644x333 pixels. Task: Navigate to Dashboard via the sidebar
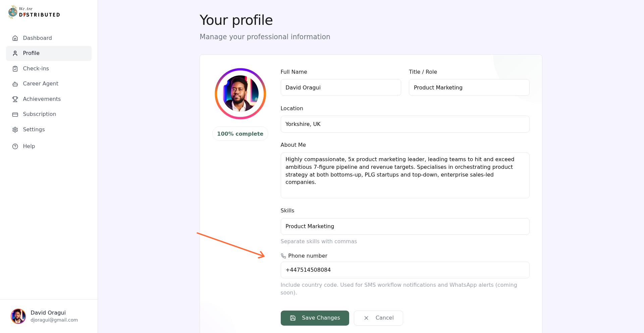[37, 38]
